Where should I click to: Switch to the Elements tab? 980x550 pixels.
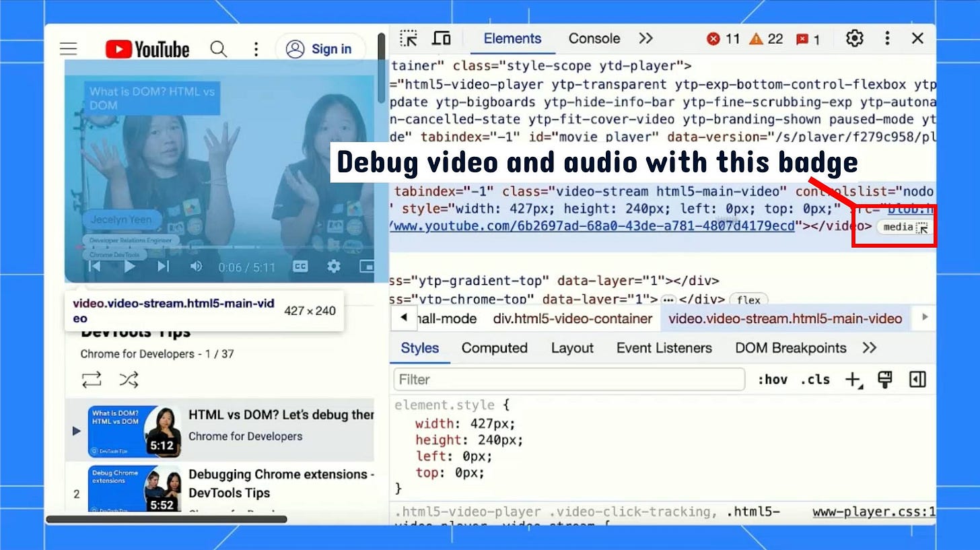click(x=512, y=38)
